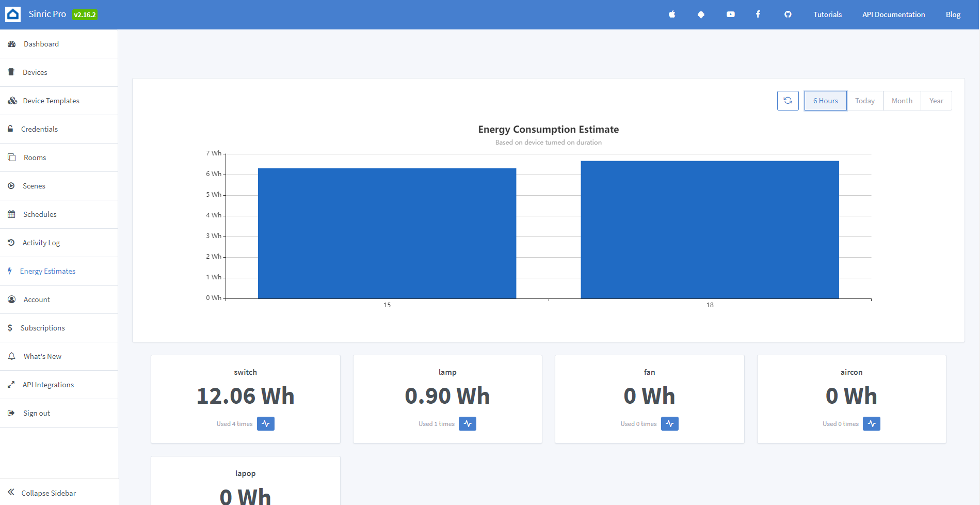Select the Month time range
This screenshot has height=505, width=980.
[902, 100]
